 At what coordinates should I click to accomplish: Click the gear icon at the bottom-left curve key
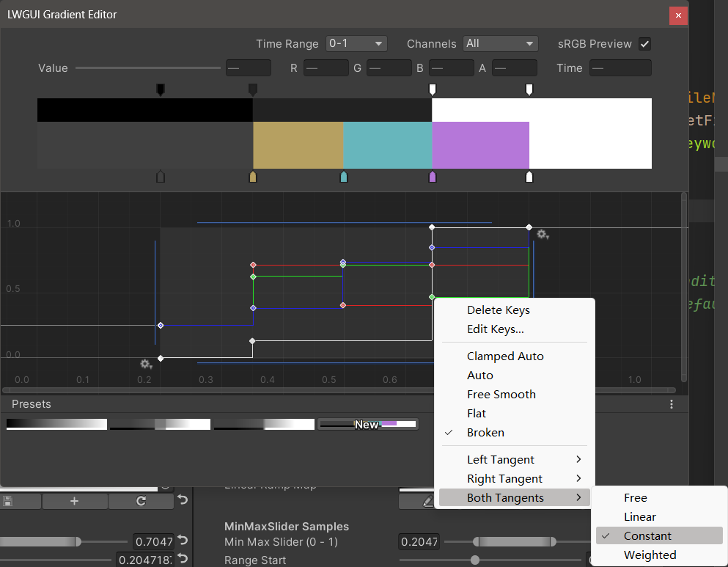tap(146, 364)
